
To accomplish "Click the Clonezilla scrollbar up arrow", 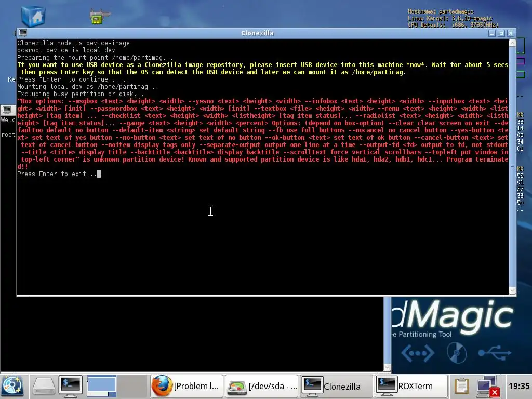I will point(512,43).
